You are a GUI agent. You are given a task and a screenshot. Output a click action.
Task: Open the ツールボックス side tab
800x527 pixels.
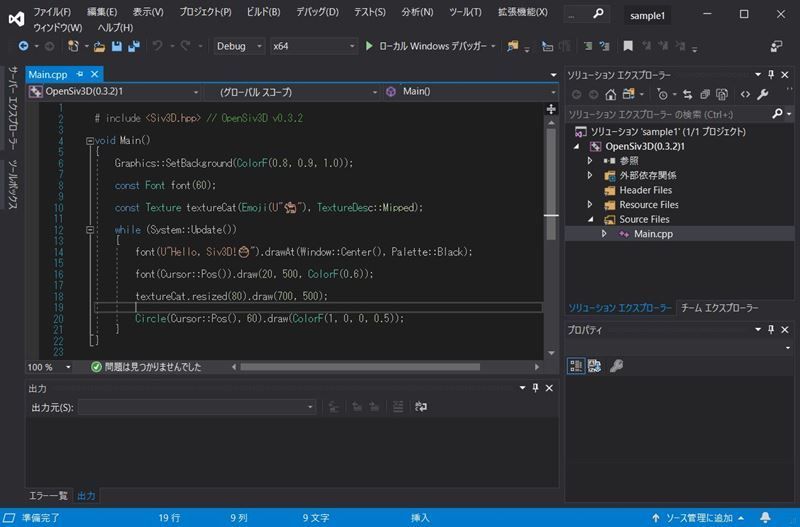13,184
